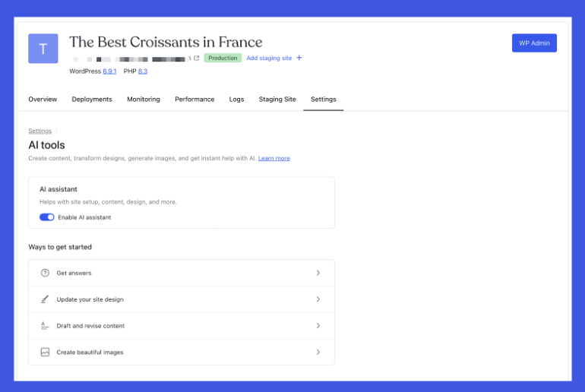This screenshot has height=392, width=585.
Task: Disable the Enable AI assistant toggle
Action: click(47, 217)
